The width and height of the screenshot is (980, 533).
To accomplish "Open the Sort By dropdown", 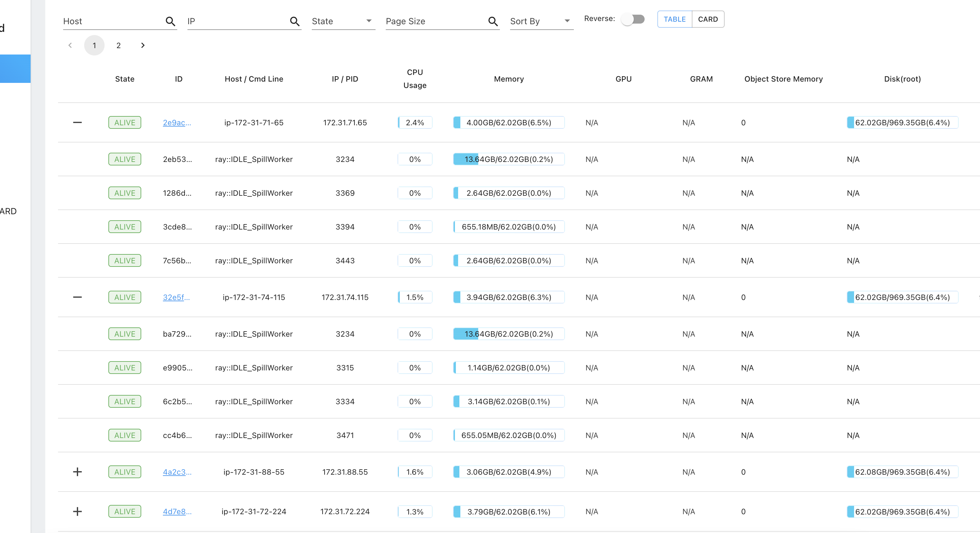I will (541, 21).
